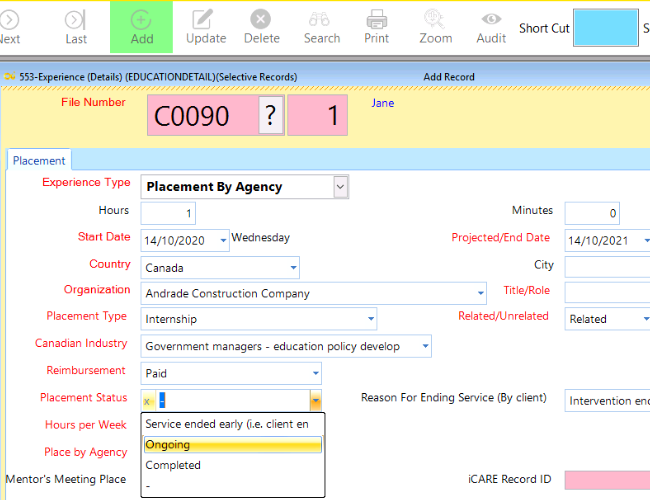Select the Placement tab
This screenshot has height=500, width=650.
(x=39, y=160)
